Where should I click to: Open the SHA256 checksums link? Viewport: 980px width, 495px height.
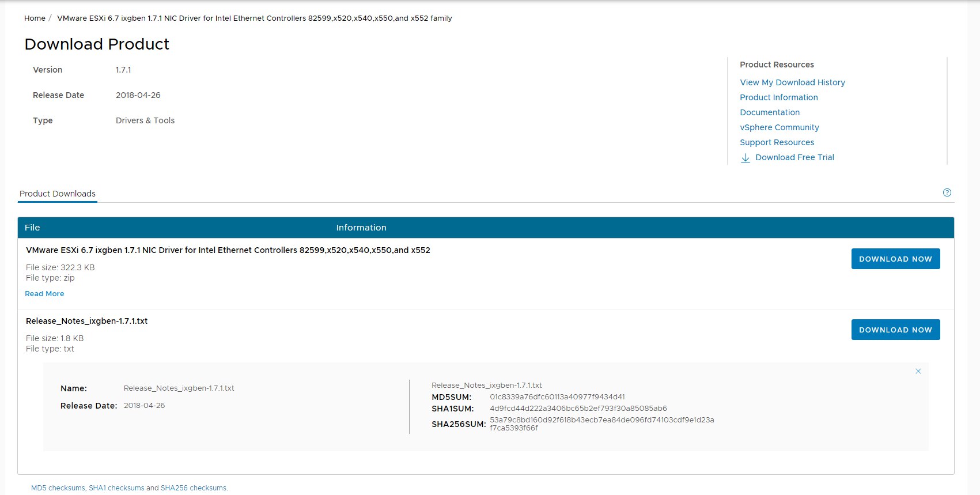click(x=194, y=488)
